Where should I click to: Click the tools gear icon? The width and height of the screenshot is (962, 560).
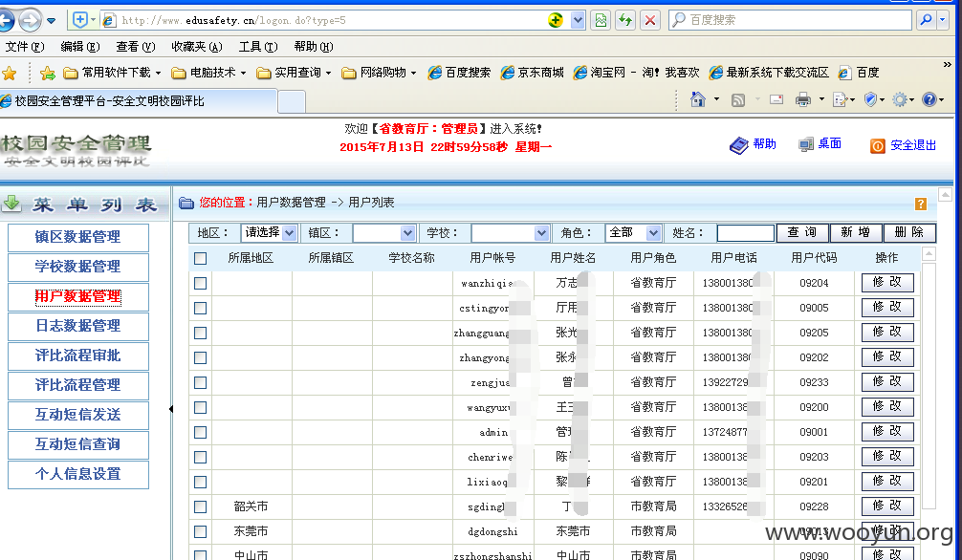point(900,99)
